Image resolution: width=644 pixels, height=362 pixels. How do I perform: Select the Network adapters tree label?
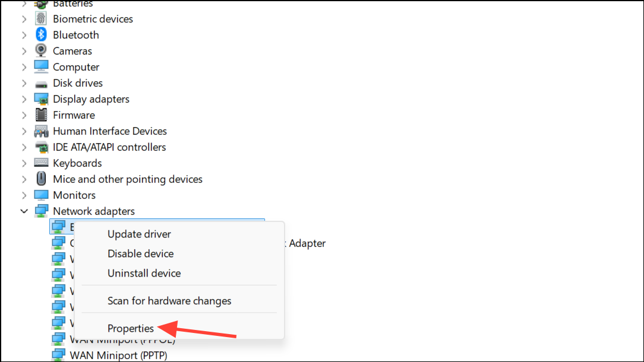coord(94,211)
